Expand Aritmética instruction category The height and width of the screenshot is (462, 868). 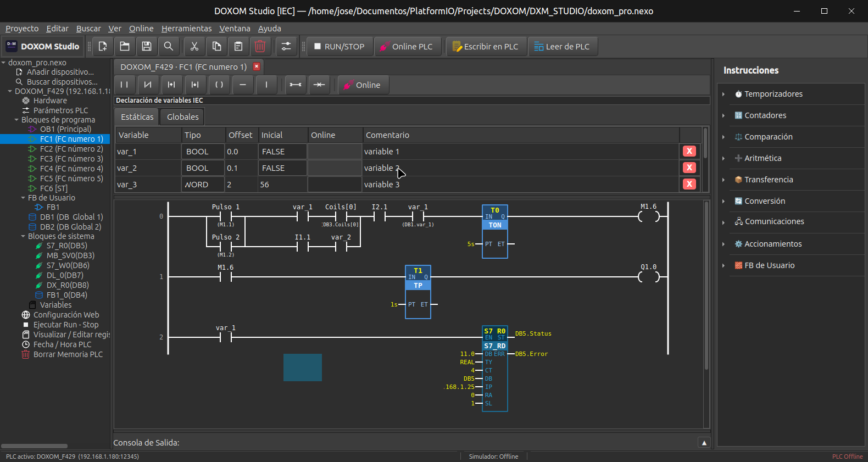(x=724, y=158)
